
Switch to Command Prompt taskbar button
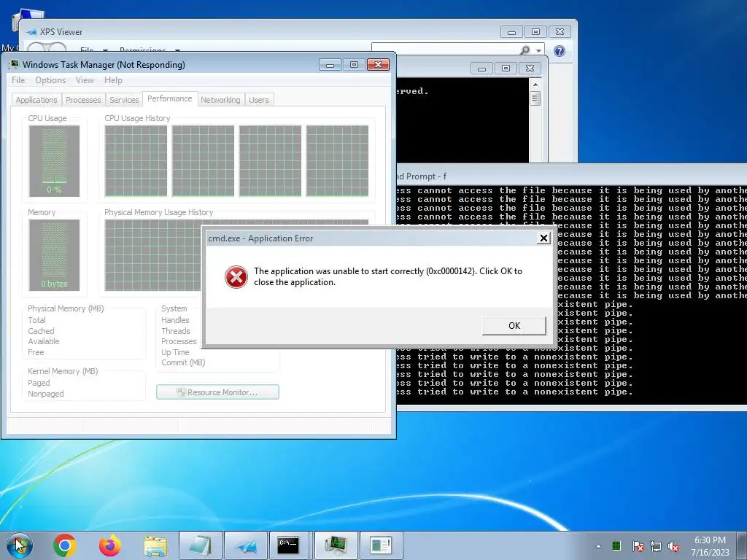(289, 545)
